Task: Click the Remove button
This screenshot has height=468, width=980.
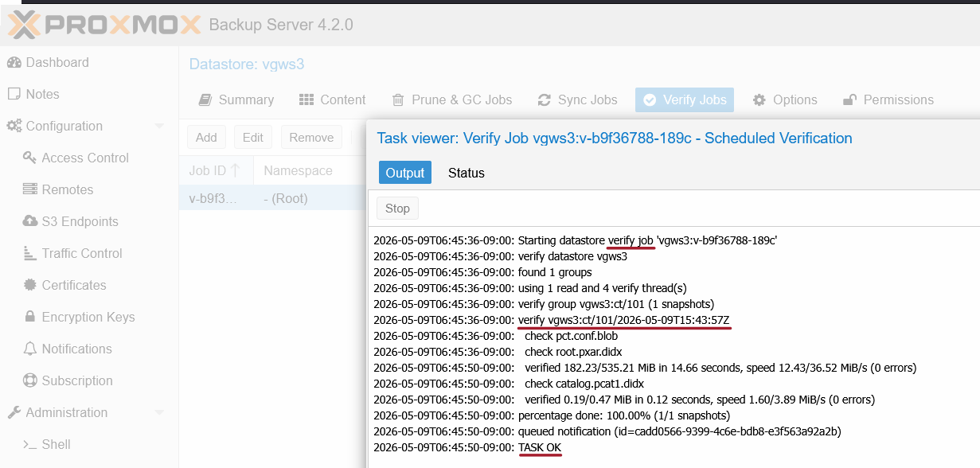Action: pyautogui.click(x=311, y=137)
